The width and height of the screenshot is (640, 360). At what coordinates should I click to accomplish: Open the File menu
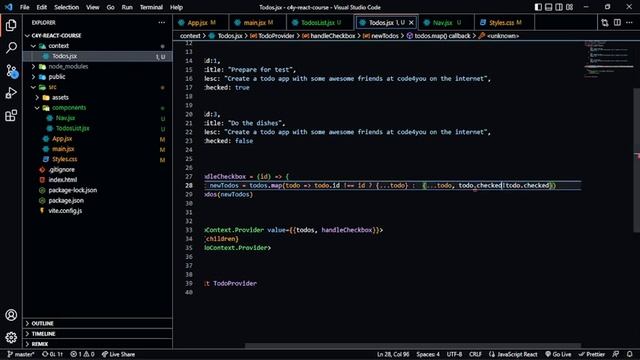[x=24, y=7]
